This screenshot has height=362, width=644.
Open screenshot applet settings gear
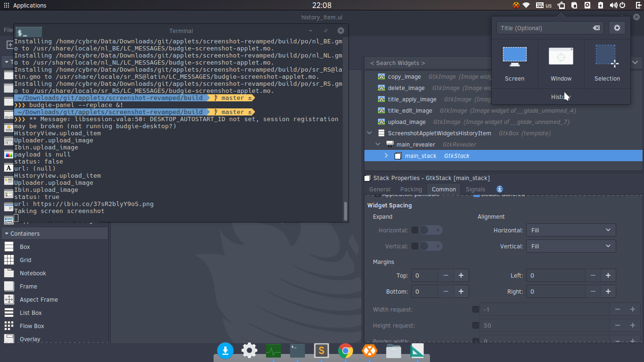point(617,28)
